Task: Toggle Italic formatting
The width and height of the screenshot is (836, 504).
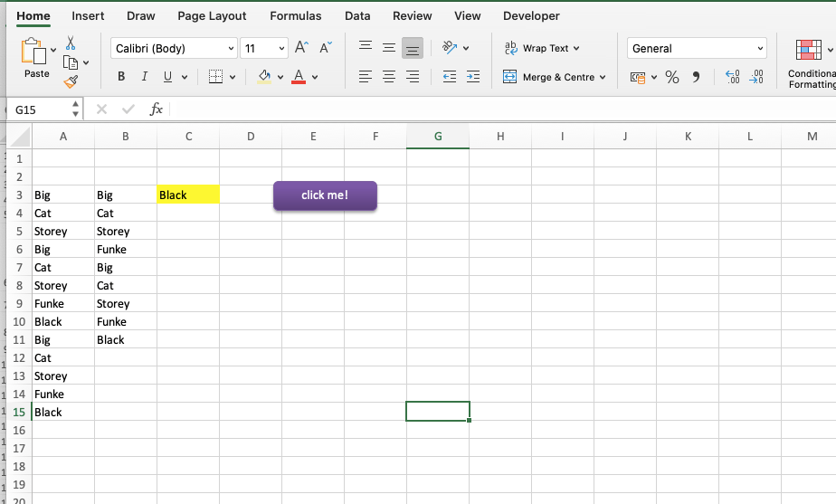Action: coord(145,77)
